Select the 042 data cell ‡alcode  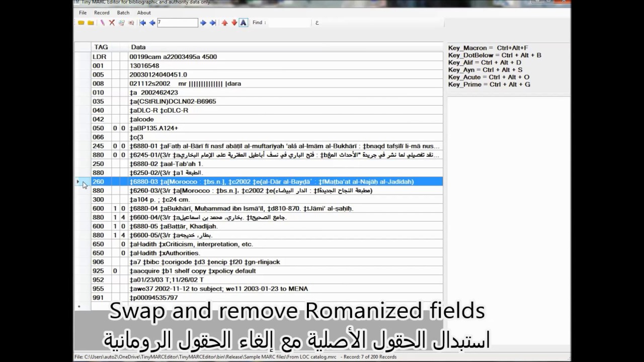[285, 119]
